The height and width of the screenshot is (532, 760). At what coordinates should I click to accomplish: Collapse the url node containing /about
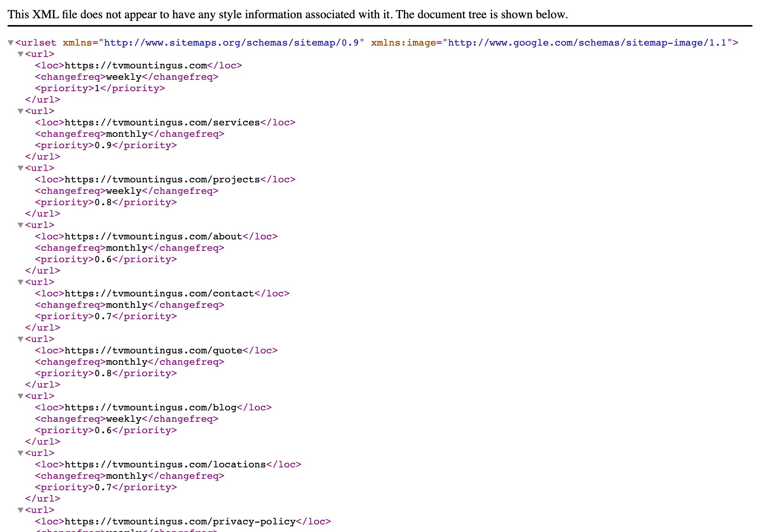[21, 225]
